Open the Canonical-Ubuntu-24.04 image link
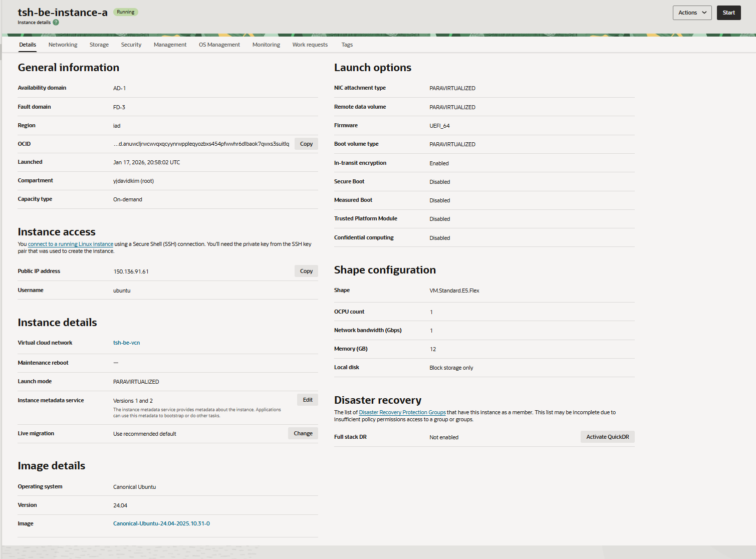This screenshot has width=756, height=559. coord(161,524)
